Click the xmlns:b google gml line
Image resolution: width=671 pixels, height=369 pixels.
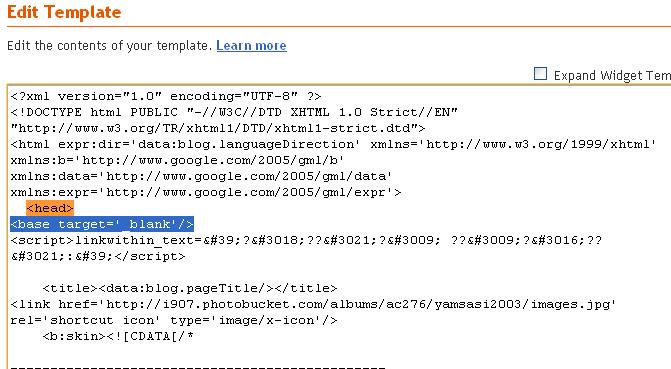(x=178, y=160)
